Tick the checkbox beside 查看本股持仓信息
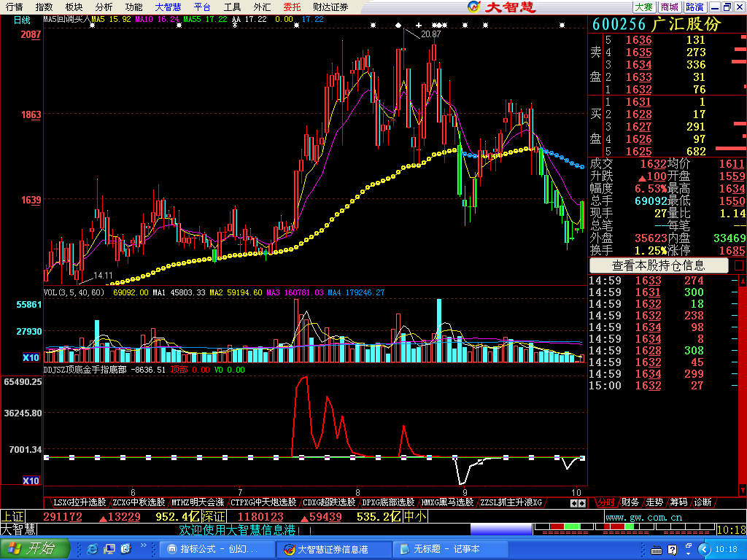This screenshot has width=747, height=560. 739,265
